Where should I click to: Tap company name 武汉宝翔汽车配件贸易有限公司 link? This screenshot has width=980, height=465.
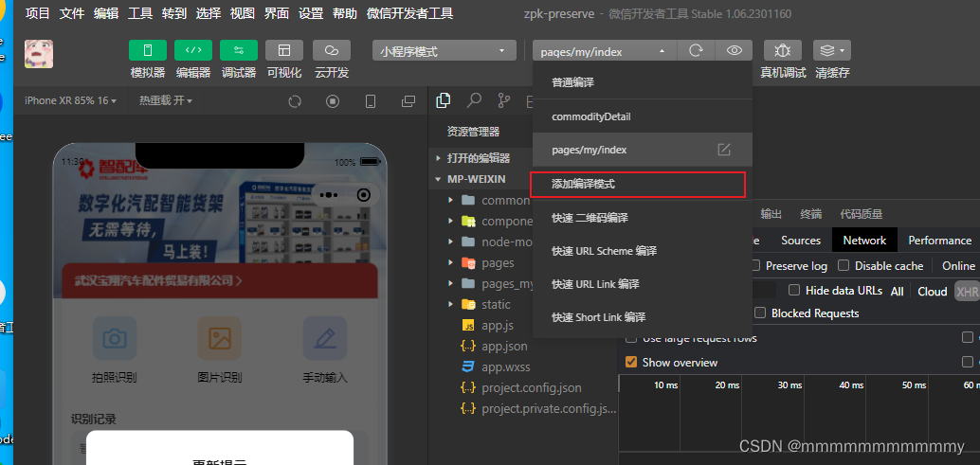coord(158,281)
